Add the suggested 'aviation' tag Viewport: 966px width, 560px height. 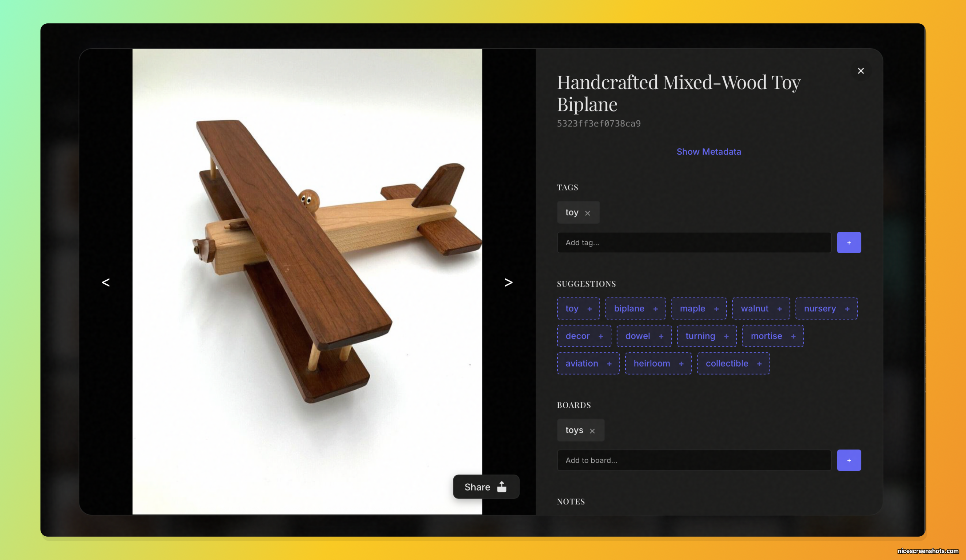(588, 363)
